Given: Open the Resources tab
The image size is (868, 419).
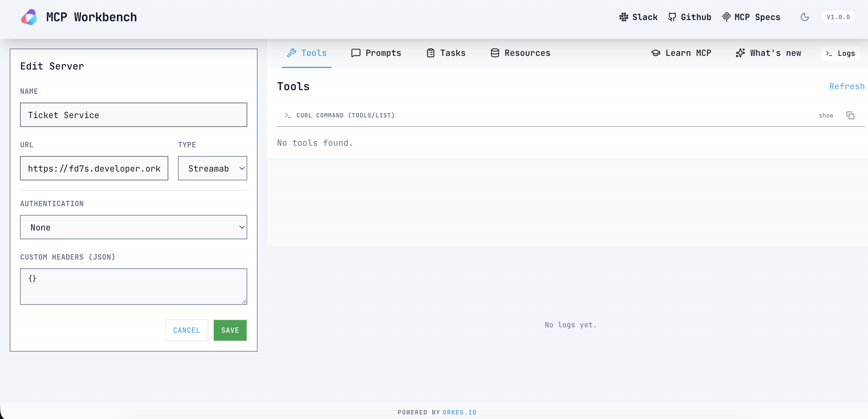Looking at the screenshot, I should (520, 53).
